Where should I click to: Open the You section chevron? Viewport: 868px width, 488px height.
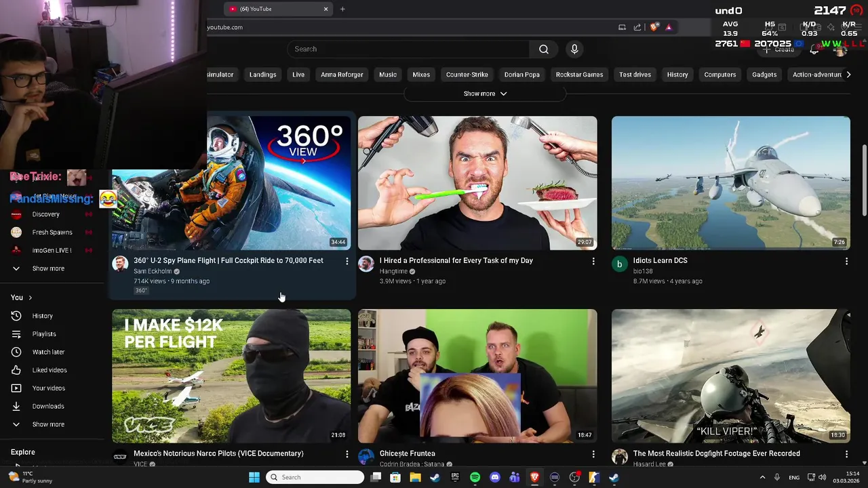click(30, 298)
